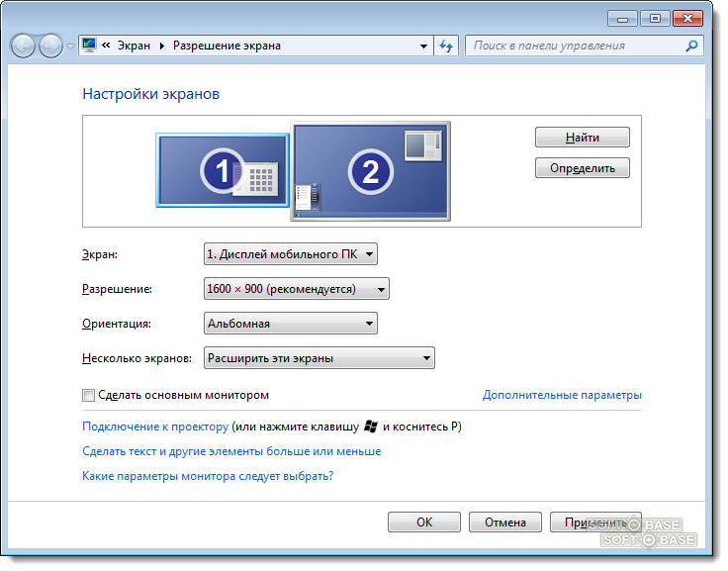
Task: Open the Ориентация dropdown
Action: pyautogui.click(x=291, y=324)
